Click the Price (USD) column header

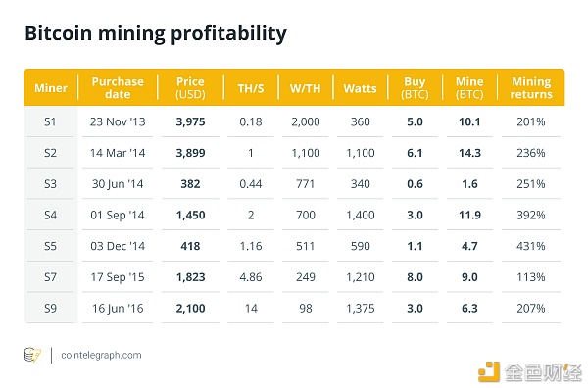tap(190, 88)
